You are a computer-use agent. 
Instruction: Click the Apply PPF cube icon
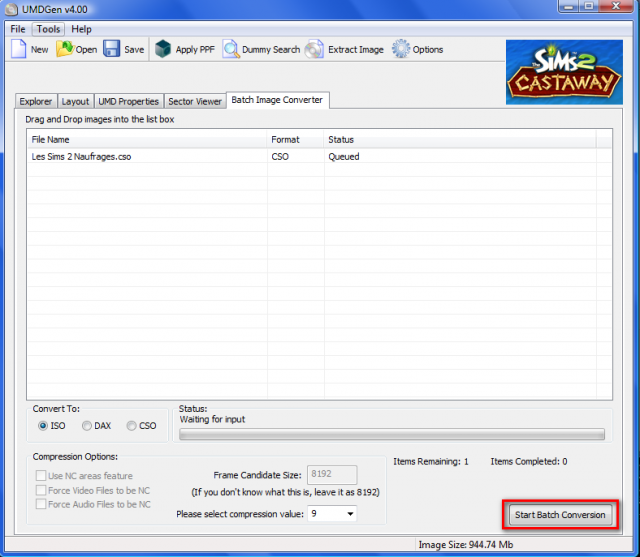coord(163,49)
